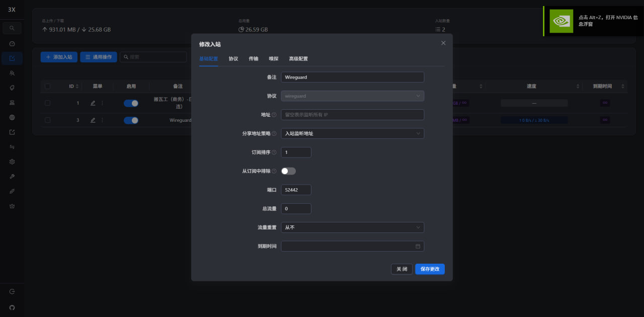Check the select-all checkbox in table header

click(x=48, y=86)
